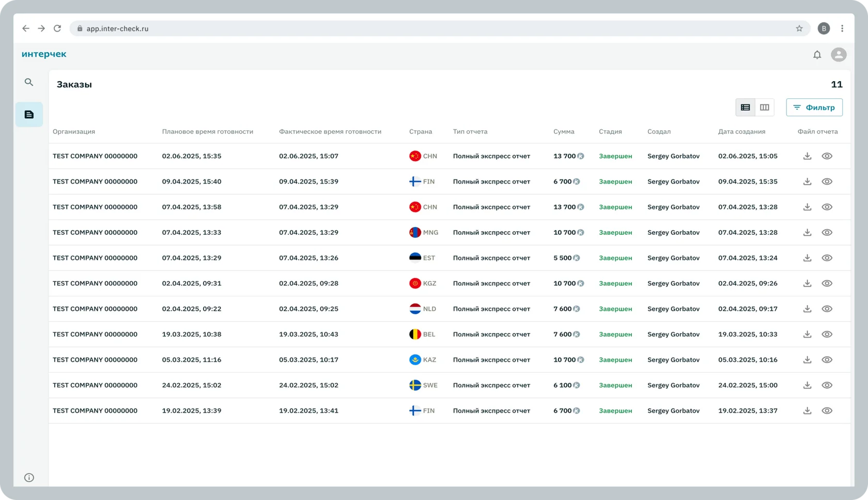Switch to the table list view

click(x=745, y=108)
